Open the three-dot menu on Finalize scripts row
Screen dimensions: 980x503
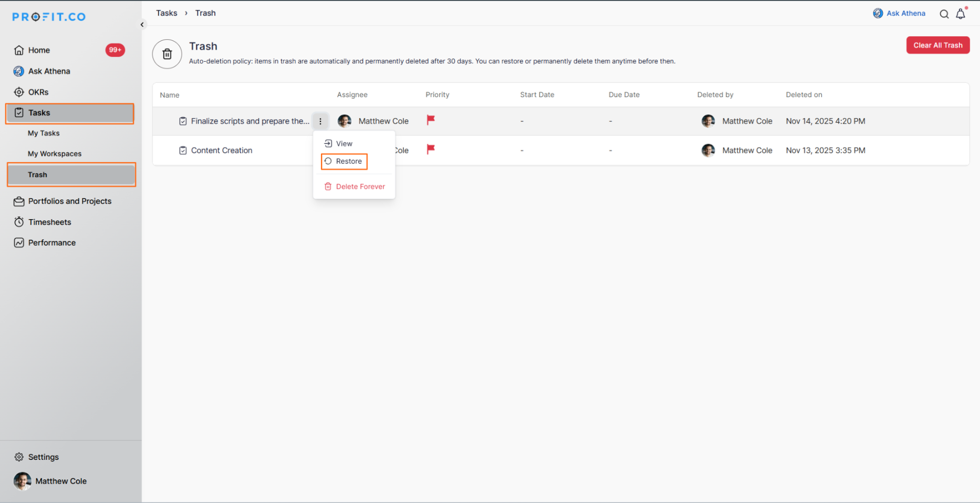pyautogui.click(x=320, y=121)
